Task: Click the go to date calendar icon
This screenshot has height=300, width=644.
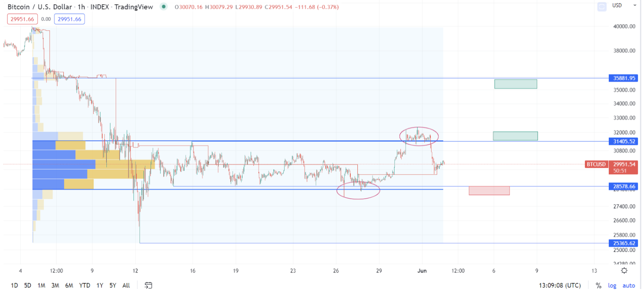Action: coord(148,285)
